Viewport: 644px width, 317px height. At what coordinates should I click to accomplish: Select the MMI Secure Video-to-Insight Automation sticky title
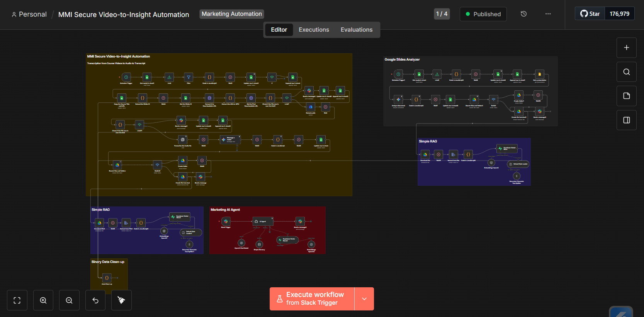[119, 56]
